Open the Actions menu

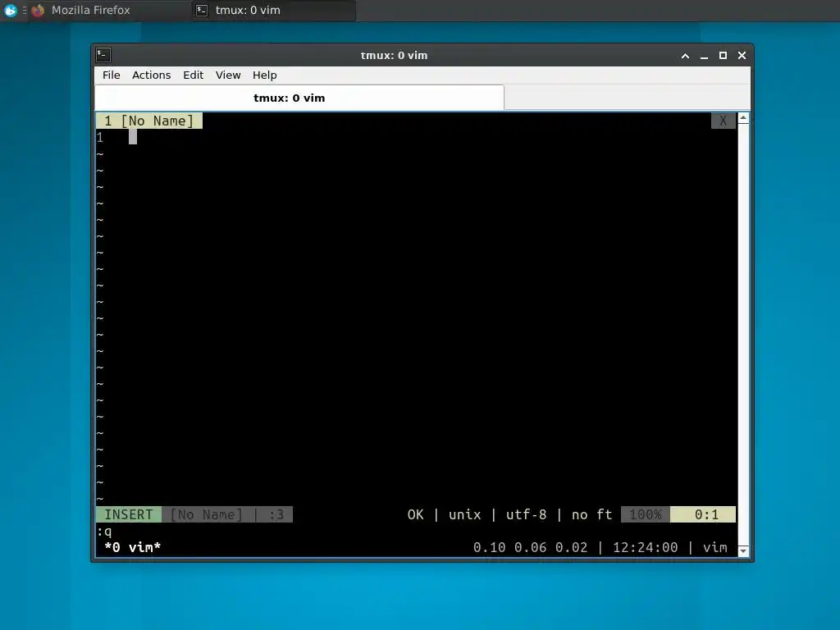coord(151,75)
